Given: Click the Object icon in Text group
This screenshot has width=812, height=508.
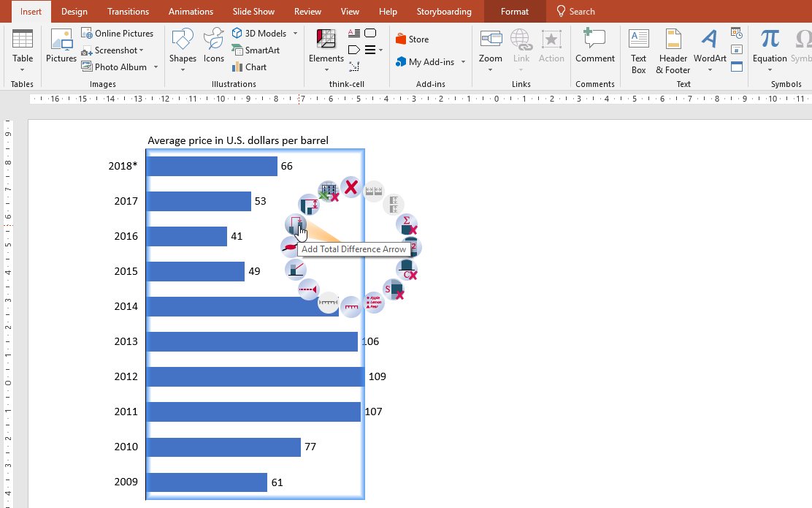Looking at the screenshot, I should 737,67.
